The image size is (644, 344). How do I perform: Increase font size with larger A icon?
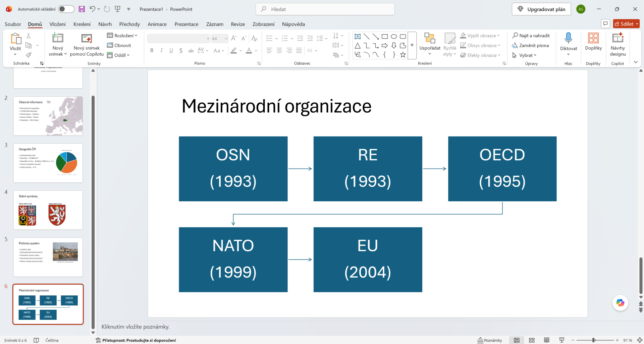coord(234,38)
